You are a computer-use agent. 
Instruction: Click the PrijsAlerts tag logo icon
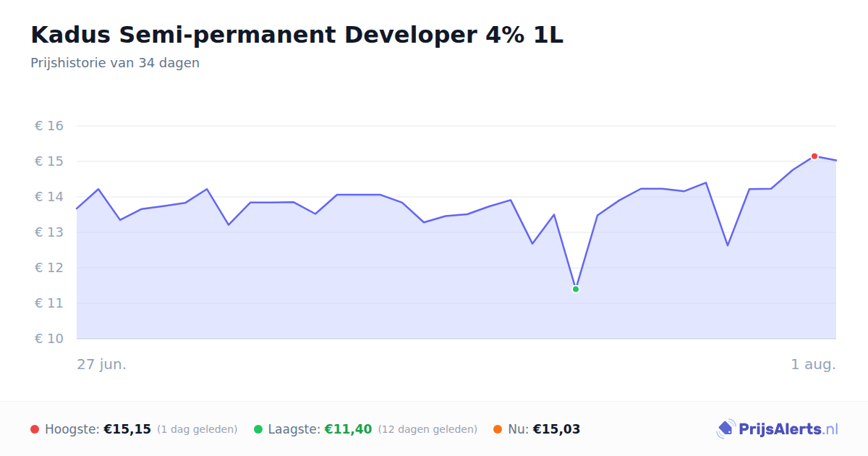(726, 429)
